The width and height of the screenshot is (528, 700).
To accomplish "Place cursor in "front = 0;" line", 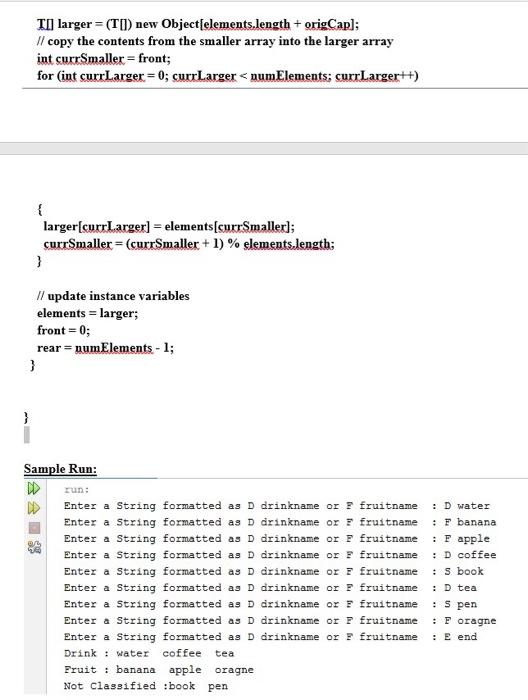I will coord(63,330).
